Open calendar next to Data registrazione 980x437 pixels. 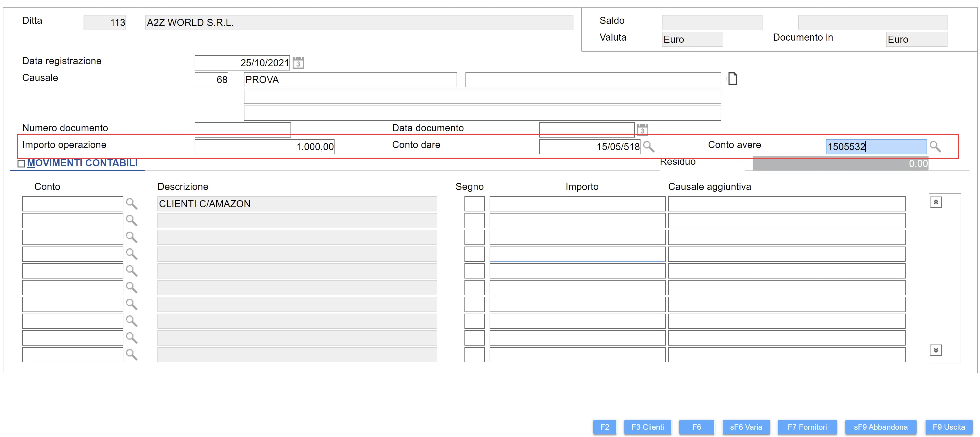298,63
